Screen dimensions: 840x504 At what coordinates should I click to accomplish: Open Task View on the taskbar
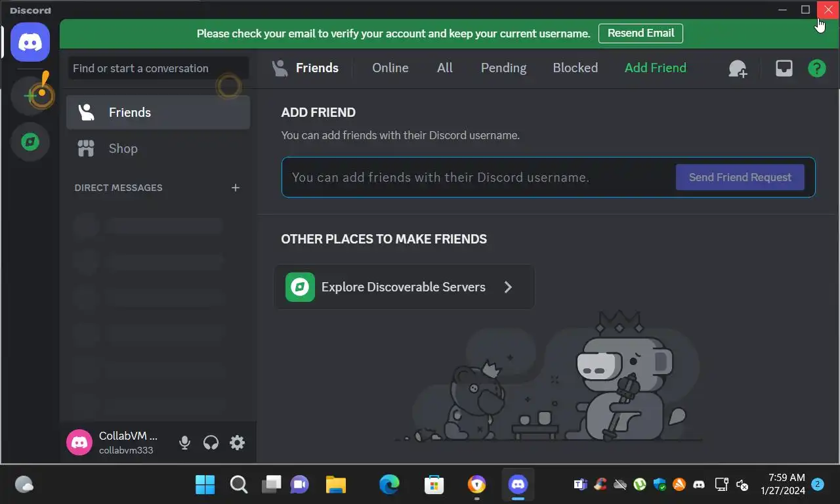point(271,485)
